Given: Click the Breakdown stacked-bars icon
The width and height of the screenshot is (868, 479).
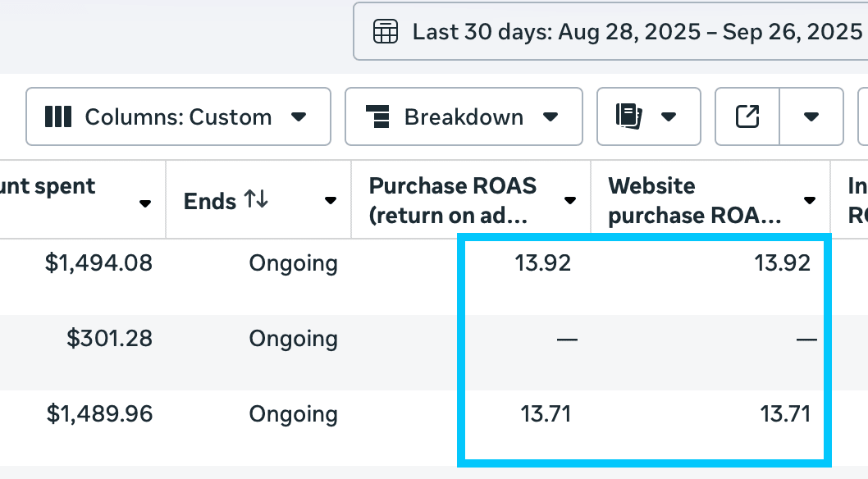Looking at the screenshot, I should 377,116.
